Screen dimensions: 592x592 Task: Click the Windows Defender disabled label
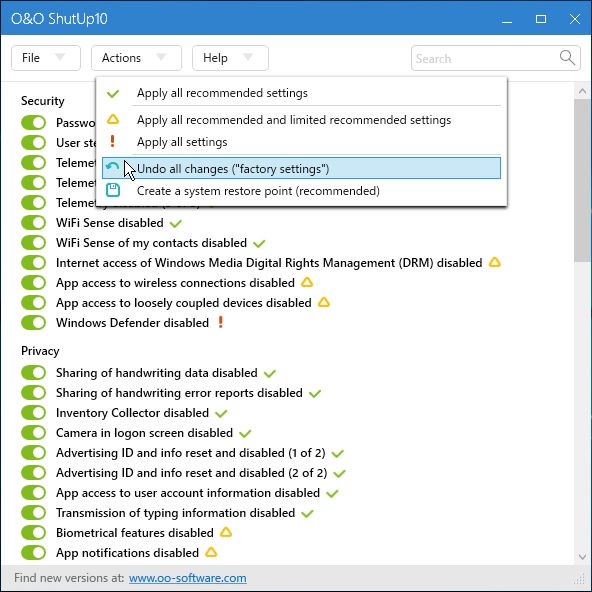click(x=133, y=323)
